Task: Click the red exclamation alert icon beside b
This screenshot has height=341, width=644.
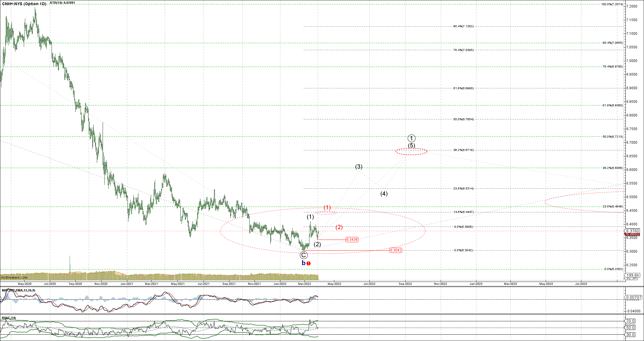Action: (x=309, y=263)
